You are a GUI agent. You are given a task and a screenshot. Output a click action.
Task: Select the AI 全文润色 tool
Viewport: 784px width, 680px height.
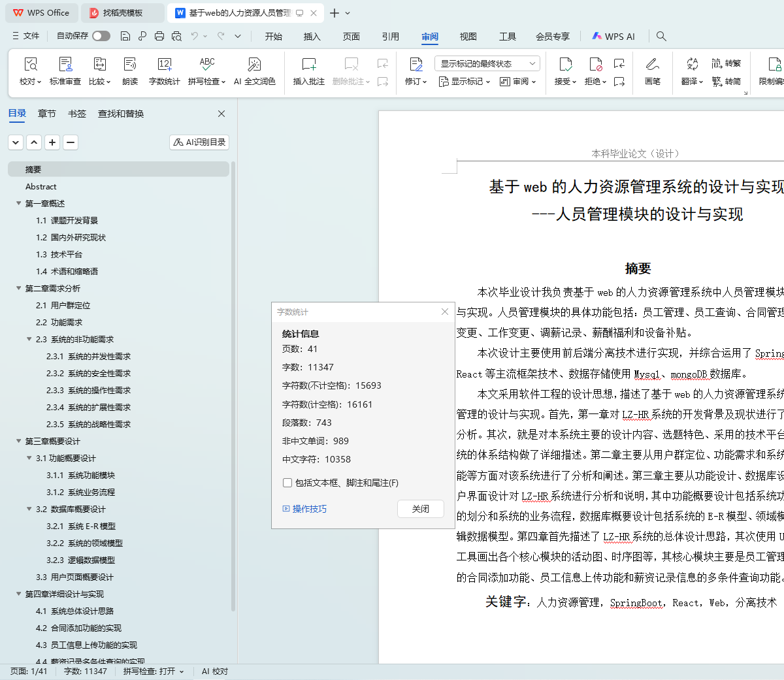coord(254,71)
